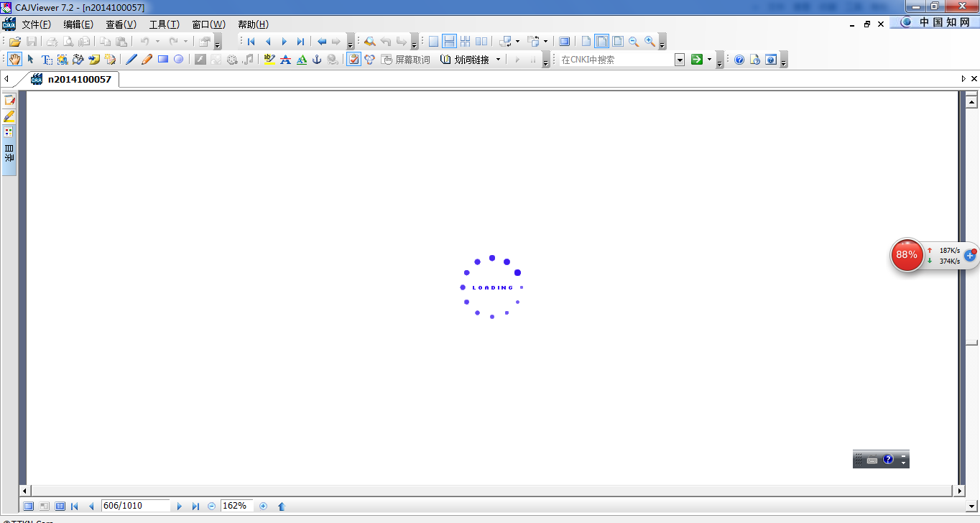Apply the strikethrough text tool
Viewport: 980px width, 523px height.
(x=285, y=60)
